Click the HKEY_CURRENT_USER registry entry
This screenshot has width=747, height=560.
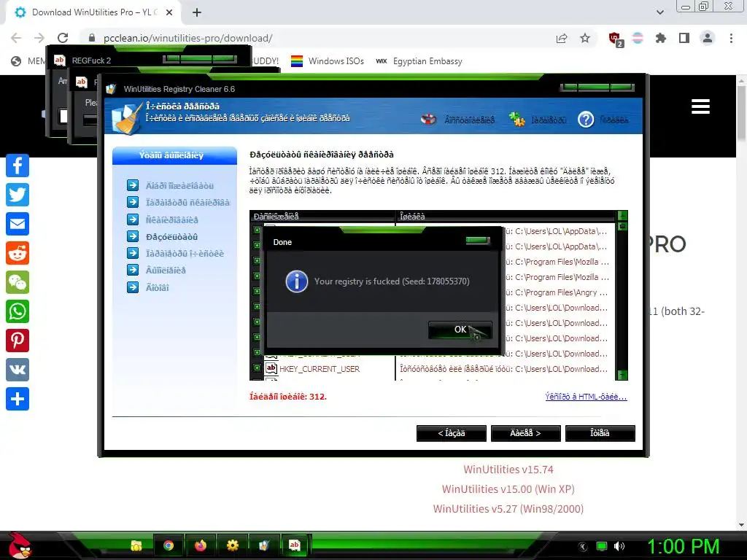coord(320,369)
